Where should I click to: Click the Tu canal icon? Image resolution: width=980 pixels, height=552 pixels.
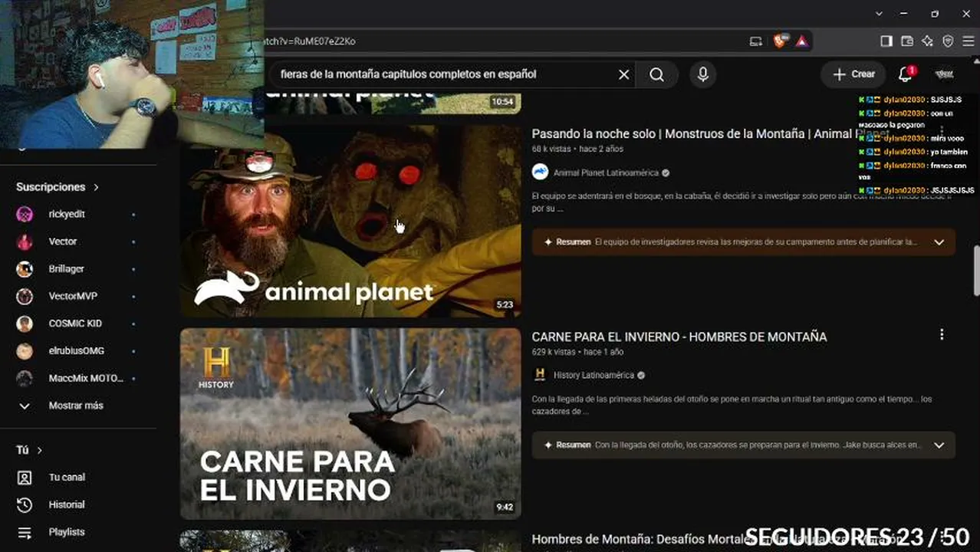tap(25, 478)
